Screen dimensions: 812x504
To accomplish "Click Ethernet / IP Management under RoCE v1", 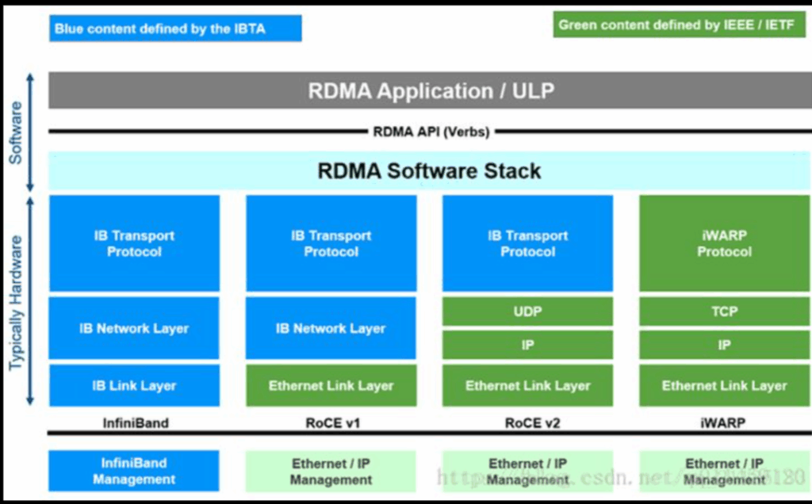I will (331, 472).
